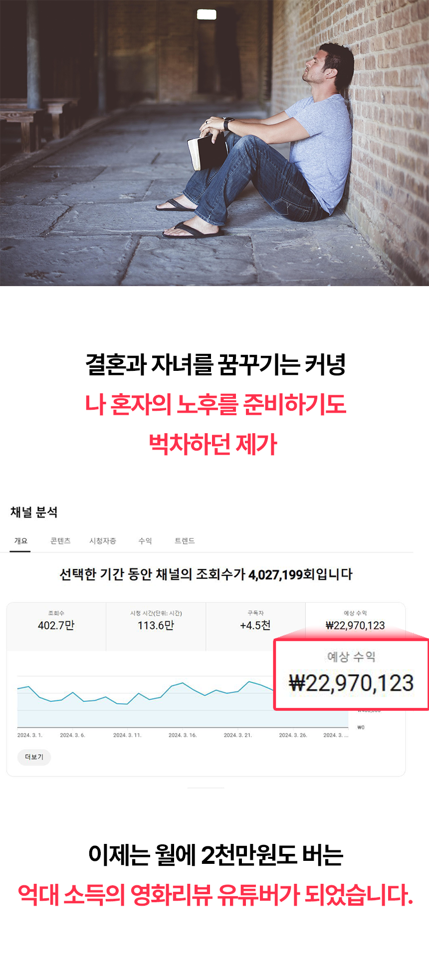
Task: Click the 채널 분석 heading
Action: coord(34,512)
